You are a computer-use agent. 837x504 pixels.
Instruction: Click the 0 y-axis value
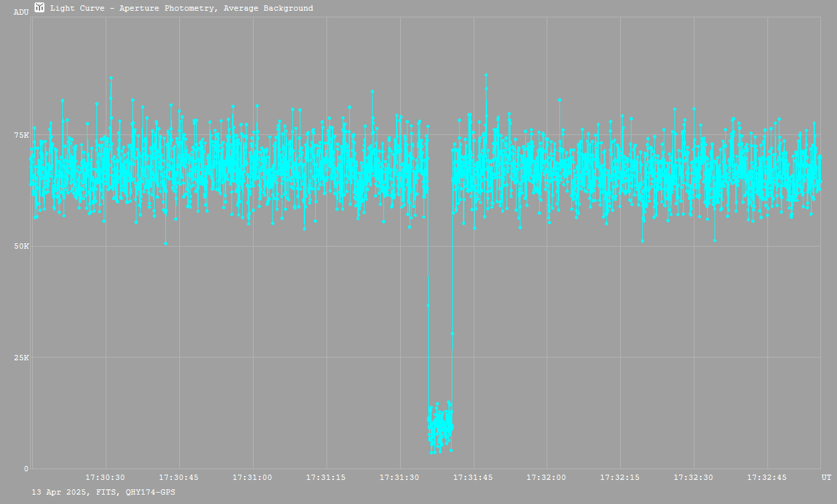click(x=26, y=469)
